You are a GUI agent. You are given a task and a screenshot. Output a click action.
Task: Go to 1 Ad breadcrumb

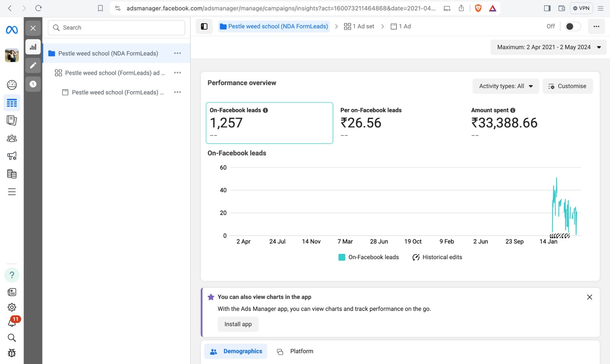pyautogui.click(x=401, y=26)
